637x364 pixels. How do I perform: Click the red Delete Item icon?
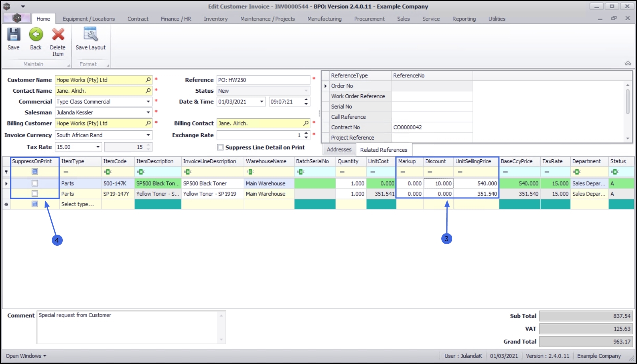click(58, 35)
